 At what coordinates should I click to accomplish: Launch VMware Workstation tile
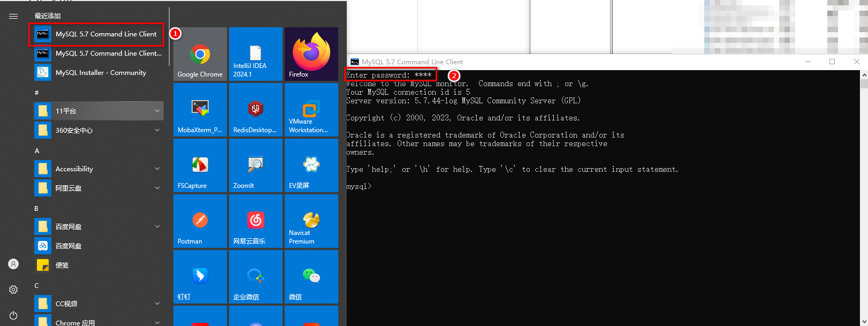pyautogui.click(x=311, y=110)
